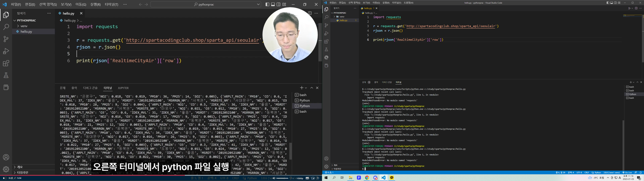Toggle secondary side bar in right title bar
Image resolution: width=644 pixels, height=181 pixels.
[x=615, y=3]
